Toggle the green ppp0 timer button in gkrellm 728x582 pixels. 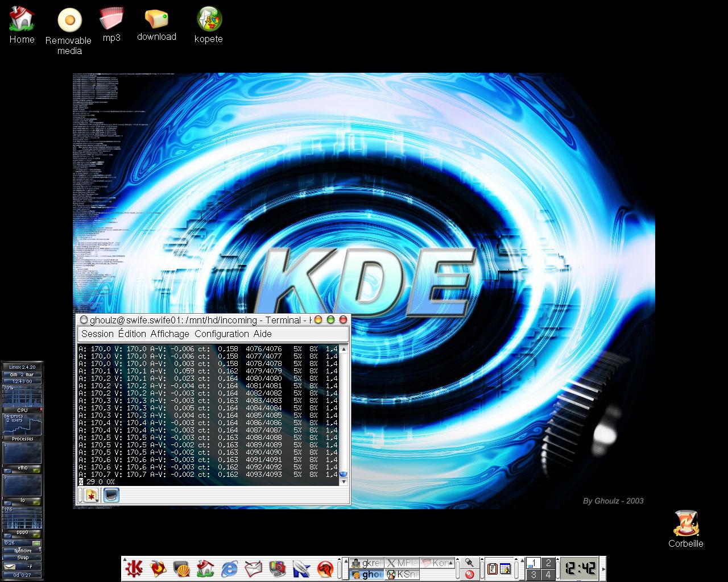click(36, 543)
